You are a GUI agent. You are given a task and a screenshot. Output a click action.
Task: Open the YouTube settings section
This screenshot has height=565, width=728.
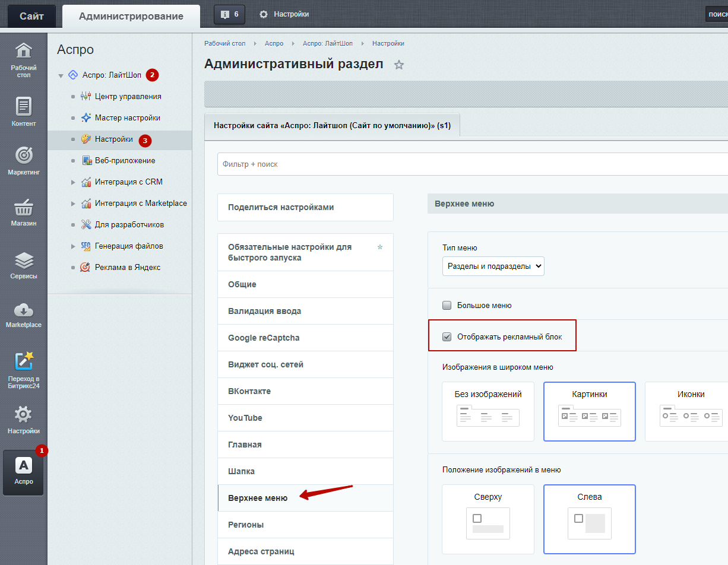pos(305,418)
